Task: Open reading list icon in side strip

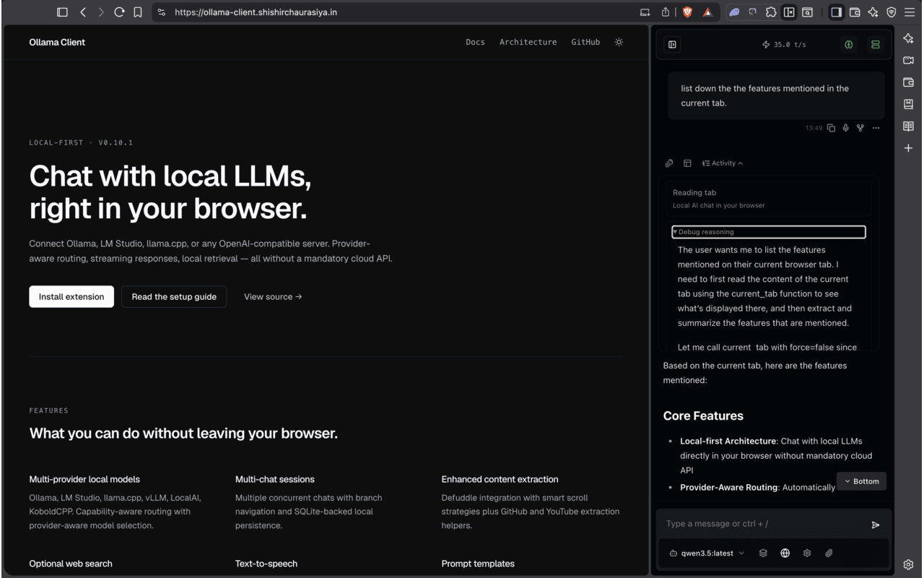Action: [909, 126]
